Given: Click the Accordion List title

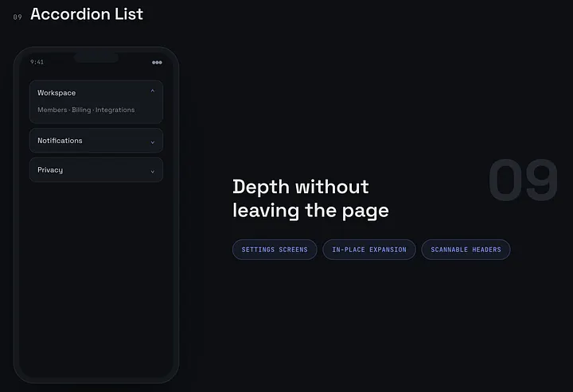Looking at the screenshot, I should coord(87,14).
